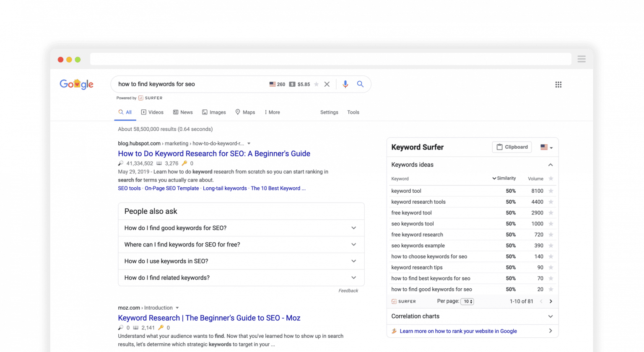Open the country flag dropdown in Keyword Surfer
This screenshot has height=352, width=644.
(x=546, y=148)
